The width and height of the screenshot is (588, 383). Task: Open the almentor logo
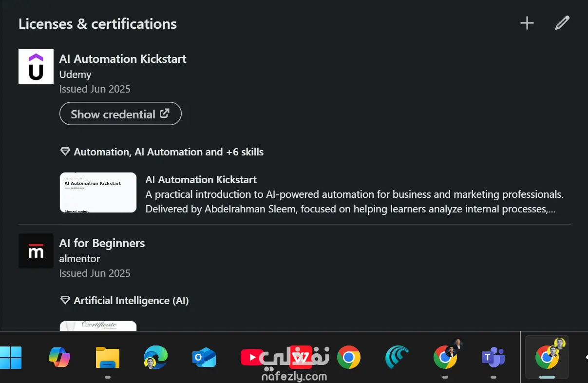click(x=36, y=251)
